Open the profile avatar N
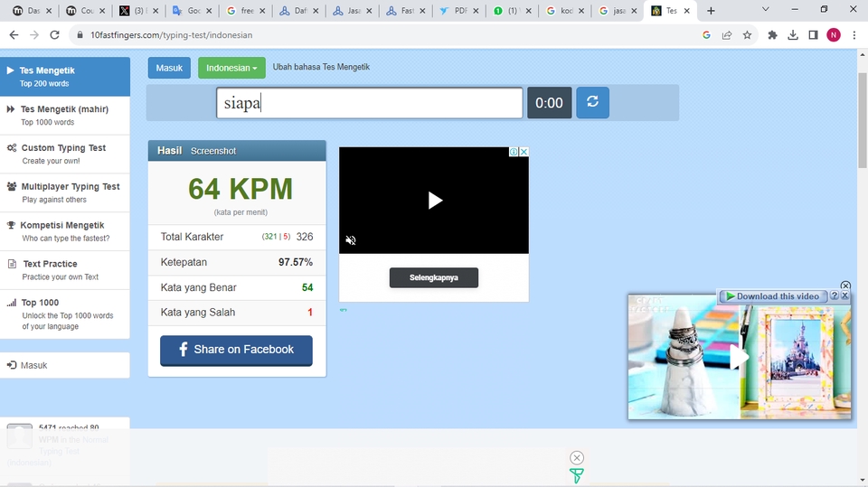 [834, 35]
